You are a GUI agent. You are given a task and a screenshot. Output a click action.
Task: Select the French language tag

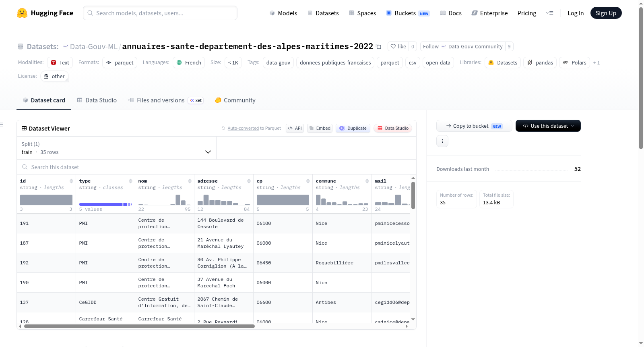[189, 62]
